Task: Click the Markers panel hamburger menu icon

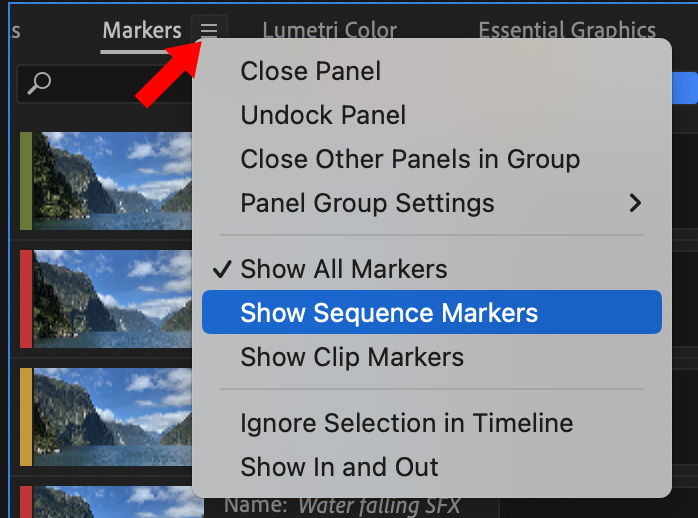Action: pos(209,31)
